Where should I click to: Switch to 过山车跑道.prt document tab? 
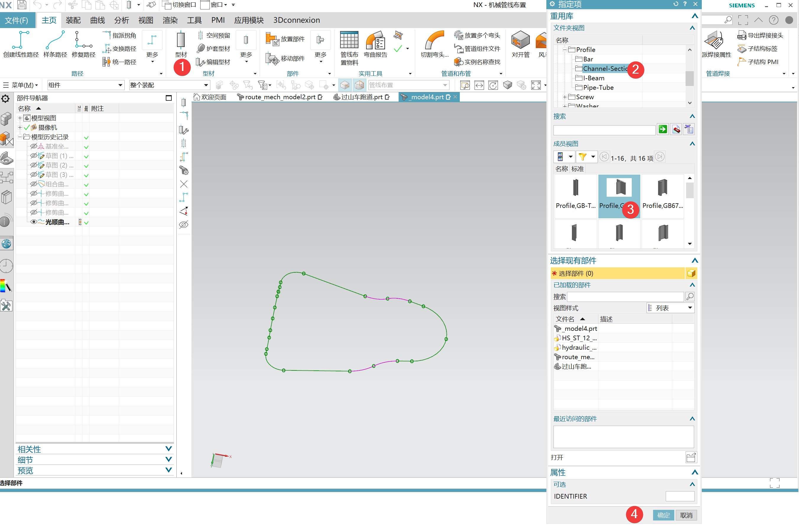pyautogui.click(x=361, y=97)
